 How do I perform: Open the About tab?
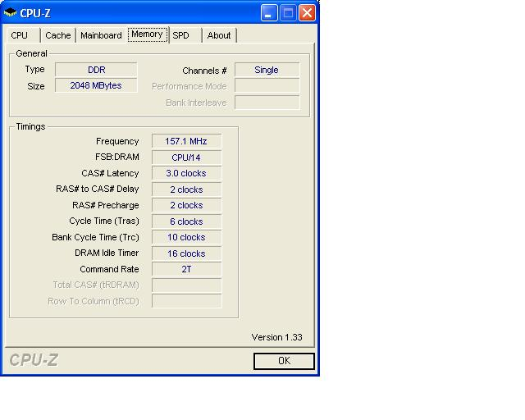pos(219,35)
